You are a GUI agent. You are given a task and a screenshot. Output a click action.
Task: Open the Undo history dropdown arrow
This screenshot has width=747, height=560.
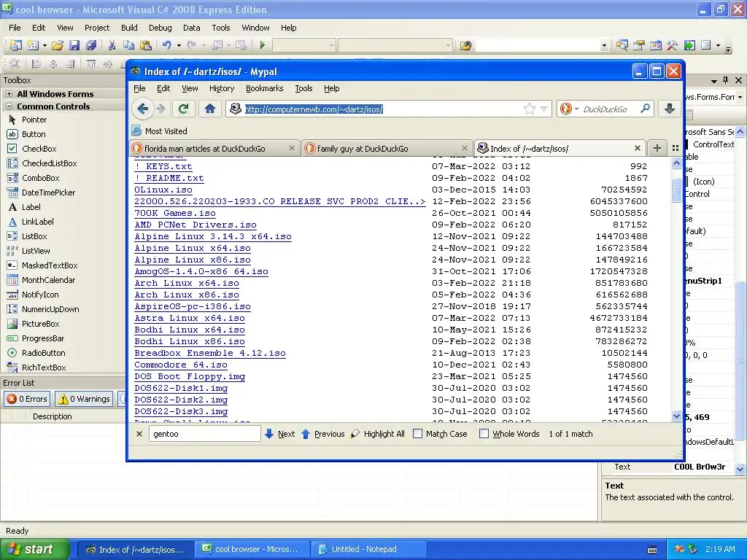179,45
